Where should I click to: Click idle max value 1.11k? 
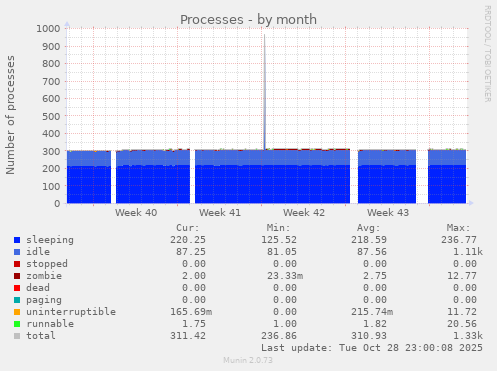point(468,252)
